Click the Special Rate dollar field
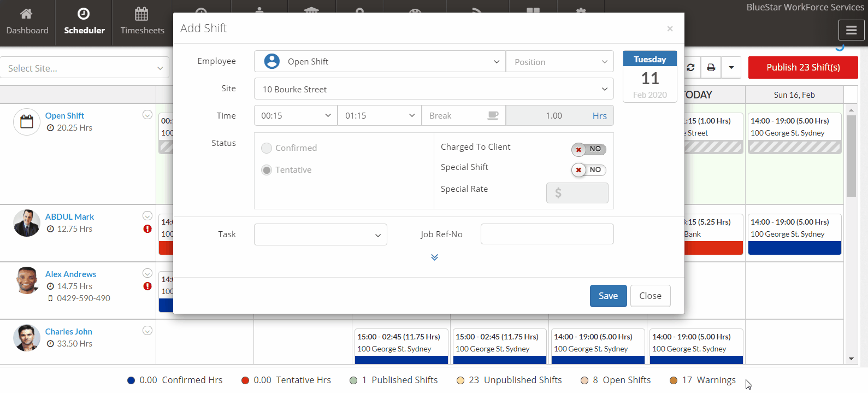 tap(577, 193)
